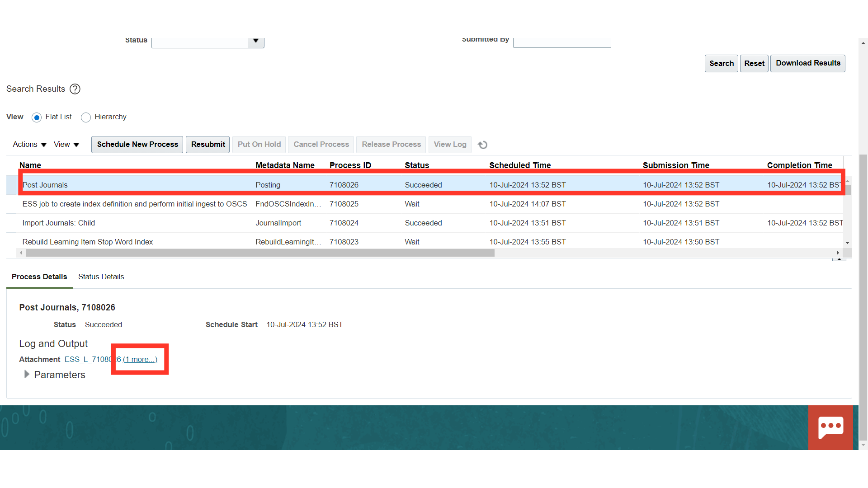Click process ID 7108025 cell
Image resolution: width=868 pixels, height=488 pixels.
[x=344, y=204]
